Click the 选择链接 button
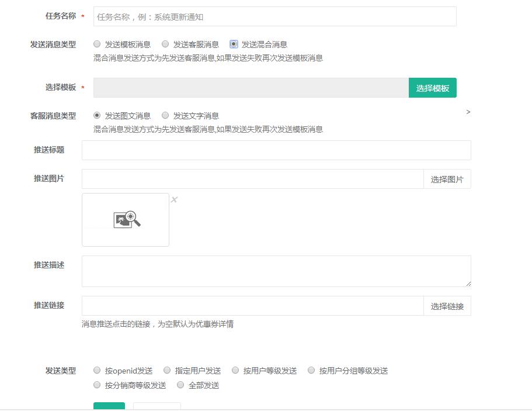This screenshot has height=411, width=532. tap(447, 306)
